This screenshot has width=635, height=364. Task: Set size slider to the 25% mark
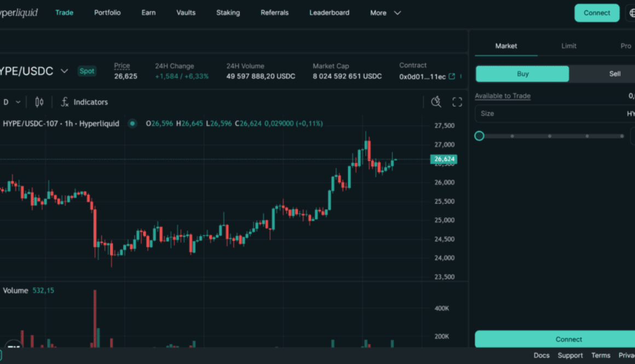(x=512, y=136)
